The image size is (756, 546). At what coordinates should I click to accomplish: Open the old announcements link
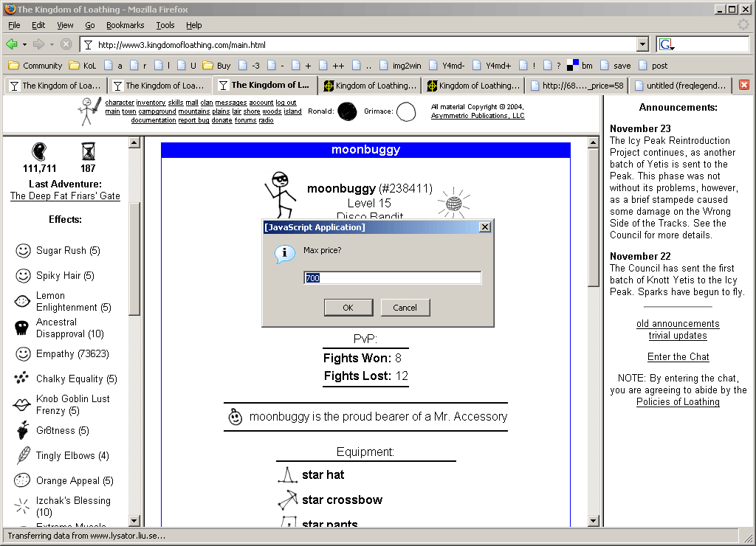point(678,323)
